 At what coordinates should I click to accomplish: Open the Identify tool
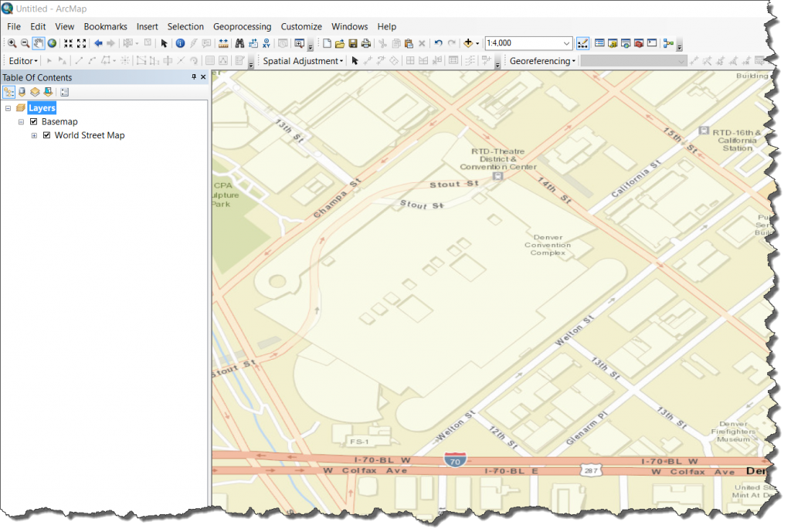(180, 43)
